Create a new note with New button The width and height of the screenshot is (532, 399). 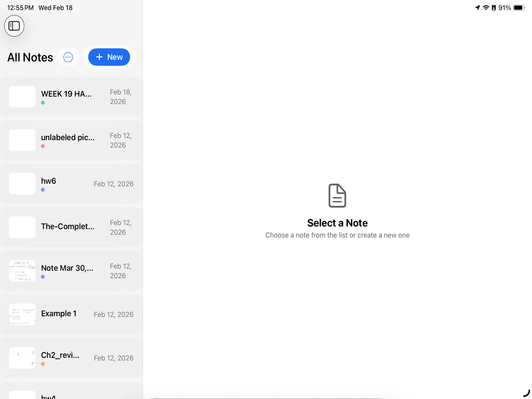coord(109,57)
